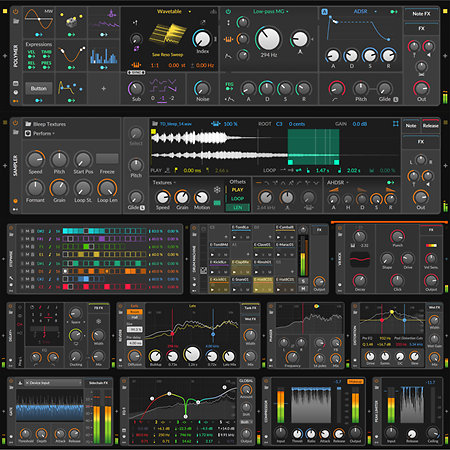Toggle the Polymer device power button

[15, 12]
